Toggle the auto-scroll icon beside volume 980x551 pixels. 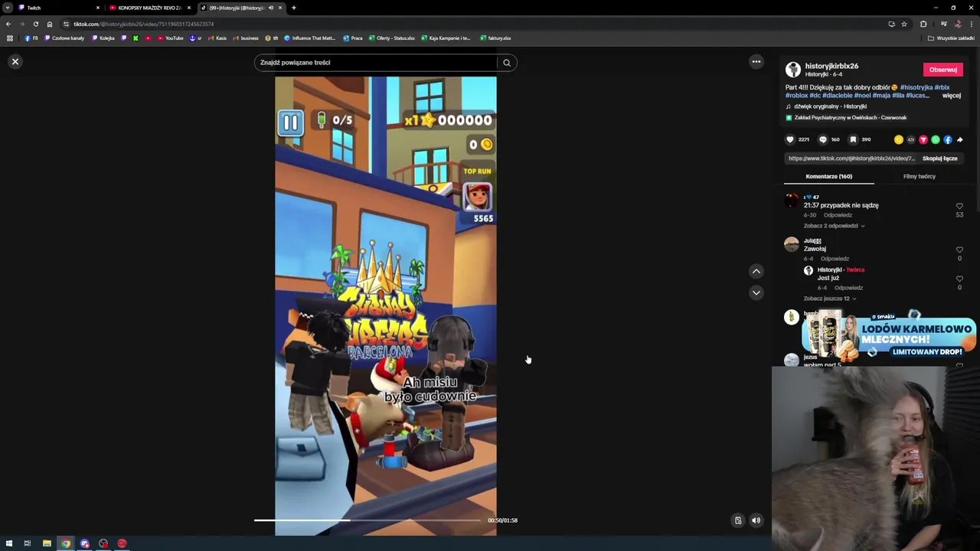coord(738,520)
